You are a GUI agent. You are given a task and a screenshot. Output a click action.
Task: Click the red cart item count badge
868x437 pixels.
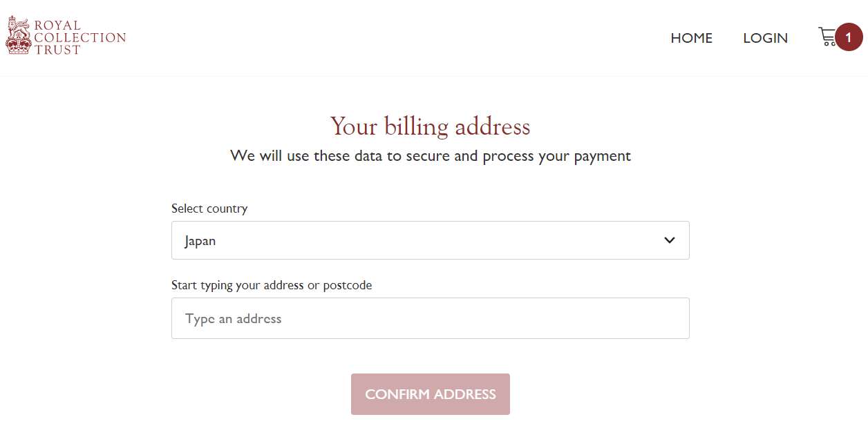coord(849,37)
